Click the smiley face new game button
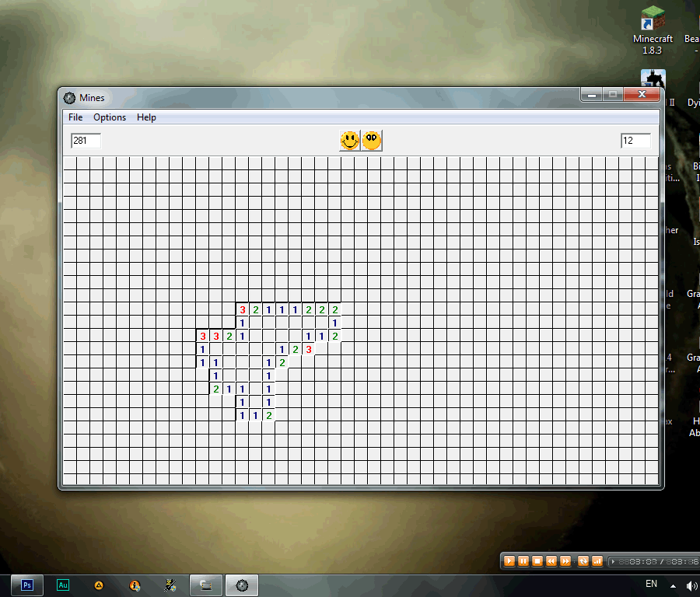The height and width of the screenshot is (597, 700). point(350,141)
